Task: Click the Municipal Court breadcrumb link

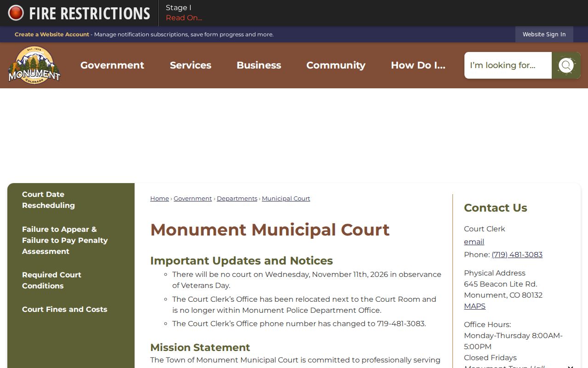Action: tap(286, 199)
